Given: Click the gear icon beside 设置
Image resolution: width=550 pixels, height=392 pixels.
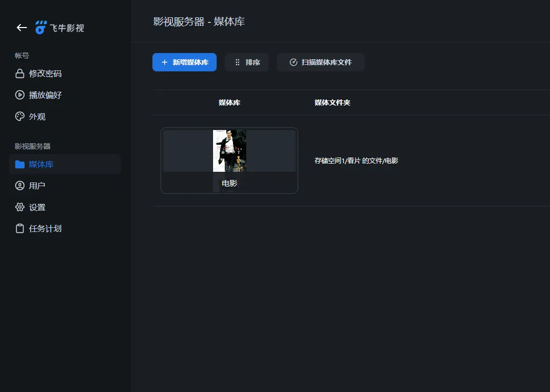Looking at the screenshot, I should click(19, 207).
